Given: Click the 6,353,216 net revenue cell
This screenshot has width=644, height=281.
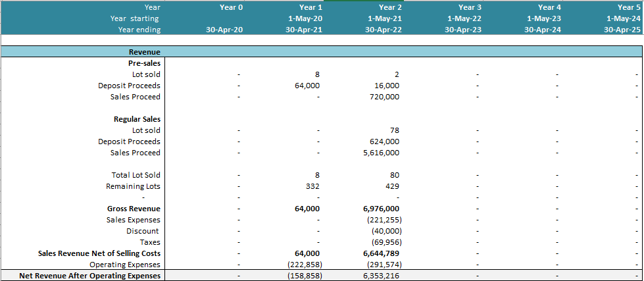Looking at the screenshot, I should click(x=380, y=276).
